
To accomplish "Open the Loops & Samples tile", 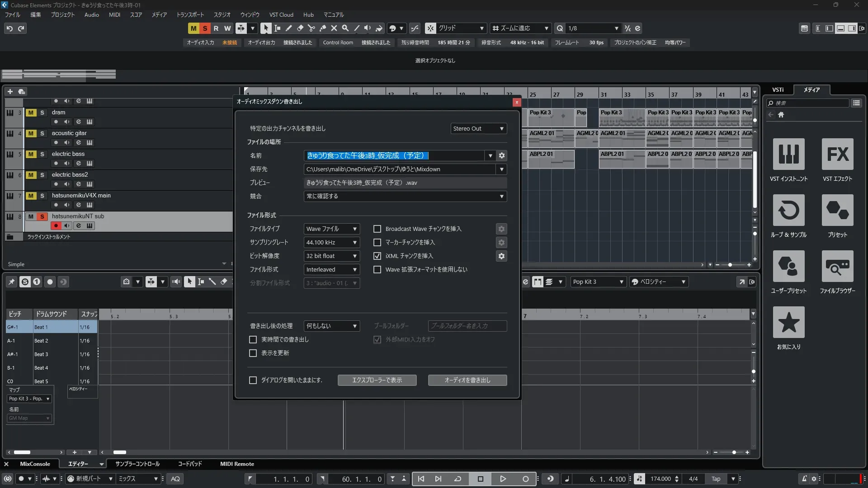I will [788, 211].
